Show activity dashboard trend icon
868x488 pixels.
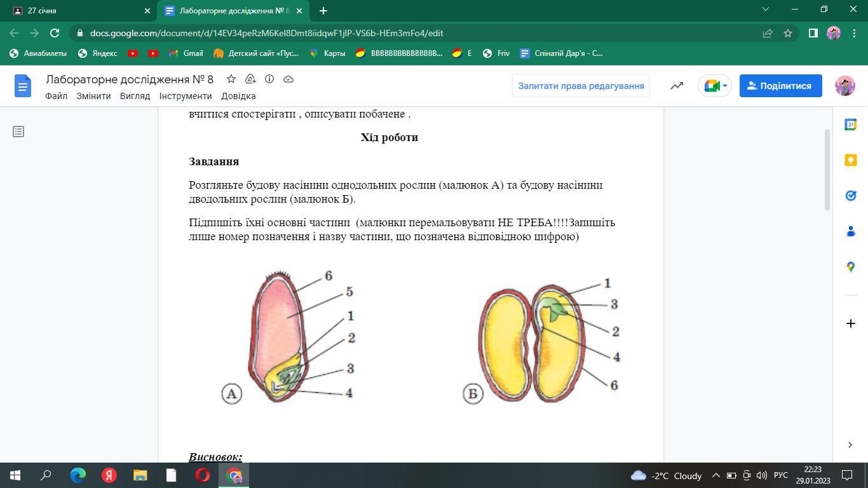point(677,86)
